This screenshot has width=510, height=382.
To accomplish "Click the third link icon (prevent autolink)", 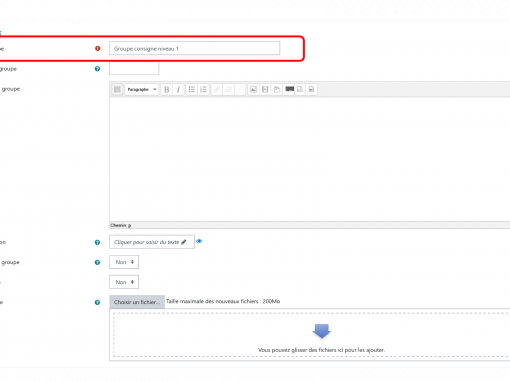I will pyautogui.click(x=240, y=89).
